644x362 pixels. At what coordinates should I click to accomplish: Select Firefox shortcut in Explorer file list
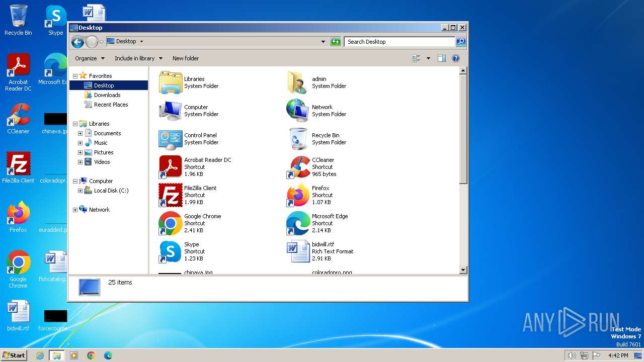tap(298, 195)
